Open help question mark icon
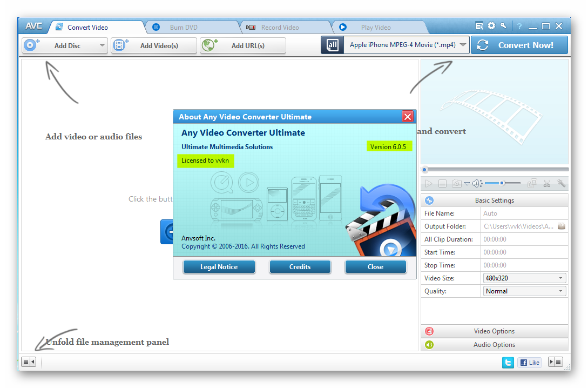Screen dimensions: 588x388 click(x=519, y=26)
